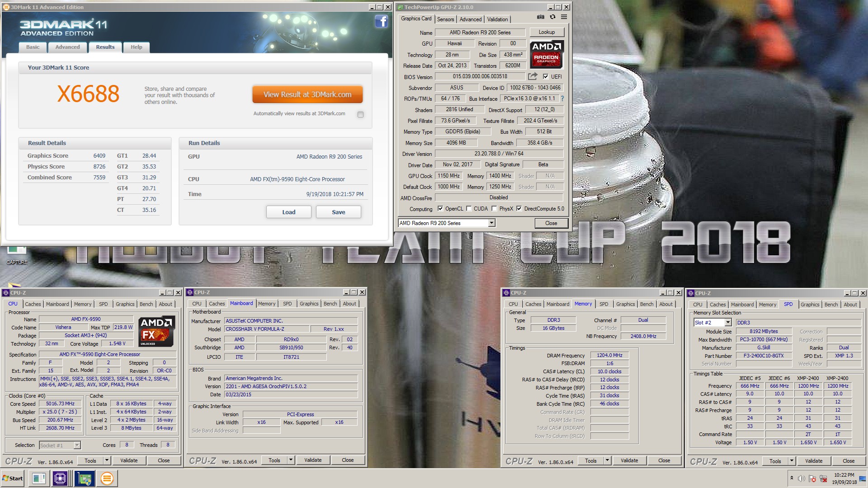Enable automatically view results at 3DMark.com
868x488 pixels.
360,114
